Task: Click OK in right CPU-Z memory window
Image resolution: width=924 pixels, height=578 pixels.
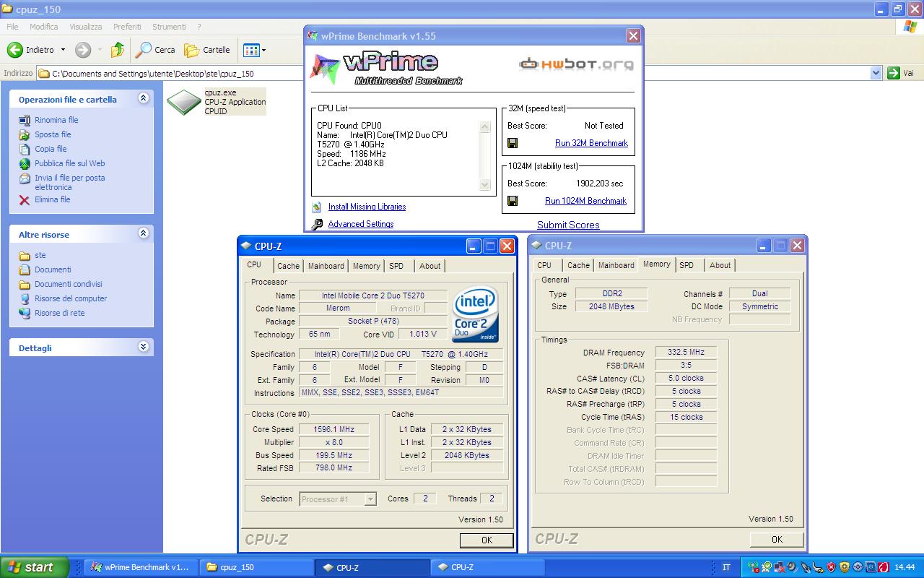Action: (x=777, y=539)
